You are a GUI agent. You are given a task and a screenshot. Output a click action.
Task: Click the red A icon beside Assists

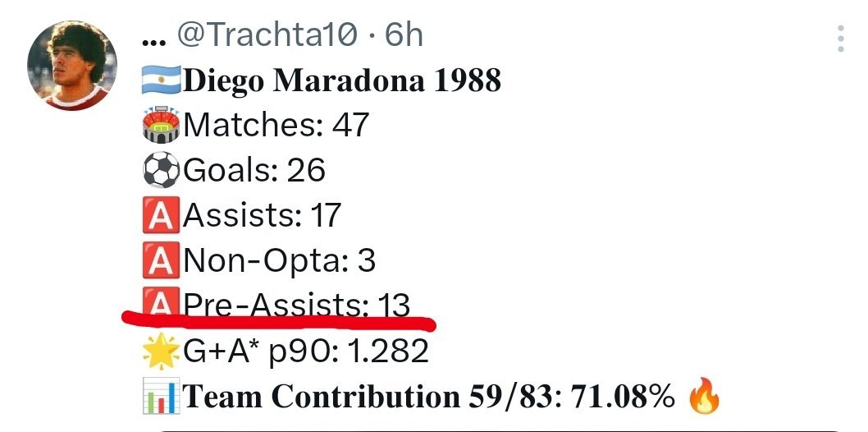click(x=161, y=215)
